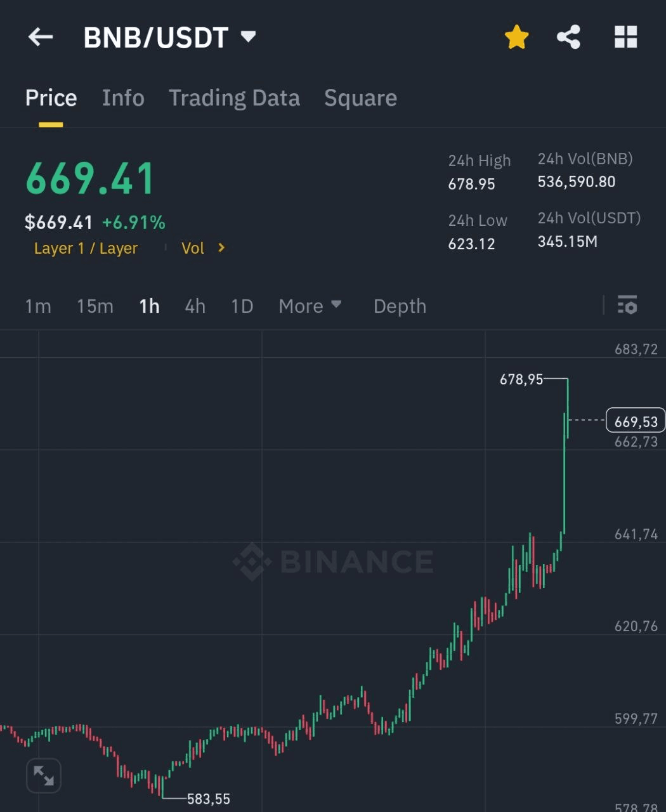Toggle the favorite star icon
This screenshot has height=812, width=666.
click(x=516, y=37)
